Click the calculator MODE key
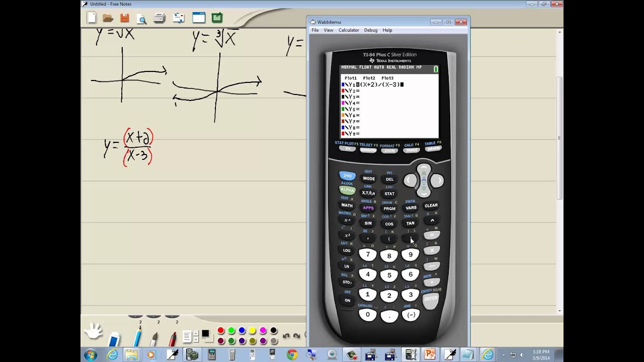644x362 pixels. (369, 178)
